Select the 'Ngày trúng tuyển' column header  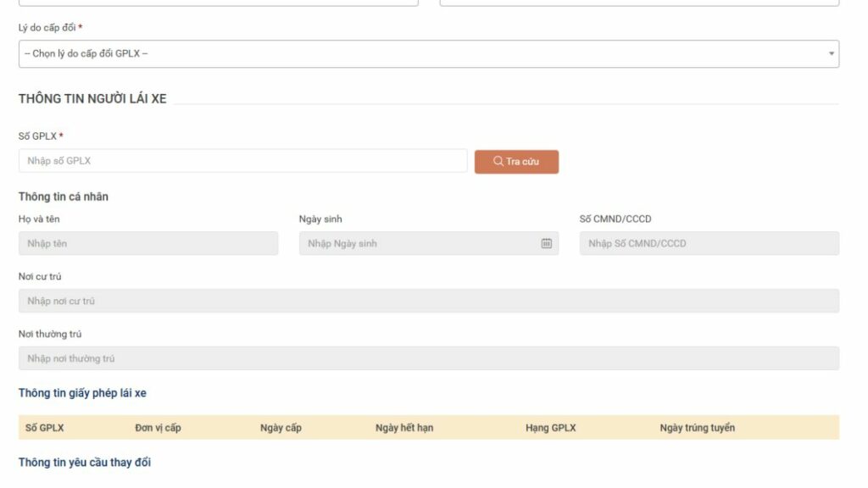[697, 428]
